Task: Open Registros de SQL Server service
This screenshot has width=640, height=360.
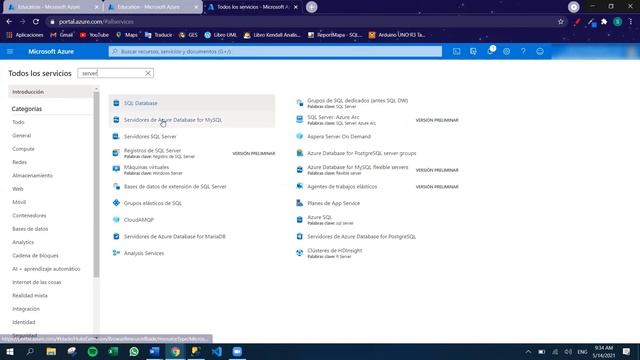Action: coord(152,151)
